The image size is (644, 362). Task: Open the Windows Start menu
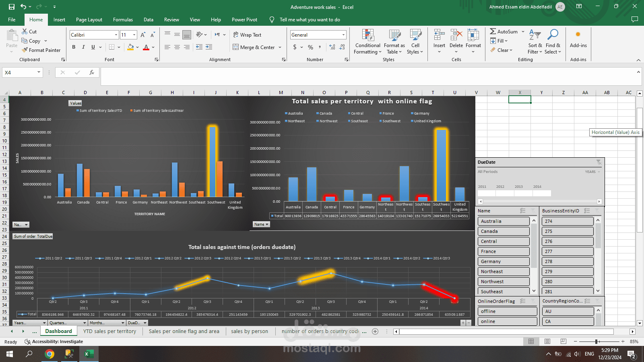coord(10,354)
